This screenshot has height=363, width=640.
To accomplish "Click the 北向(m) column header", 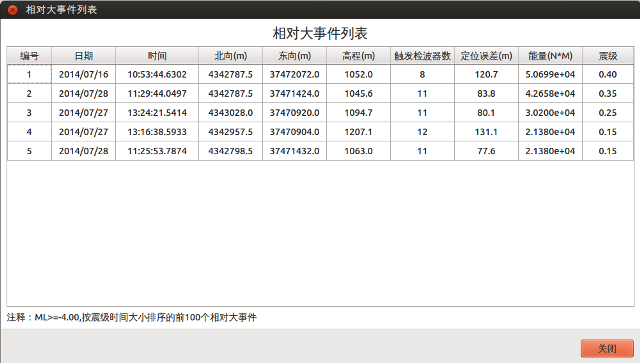I will click(x=231, y=56).
